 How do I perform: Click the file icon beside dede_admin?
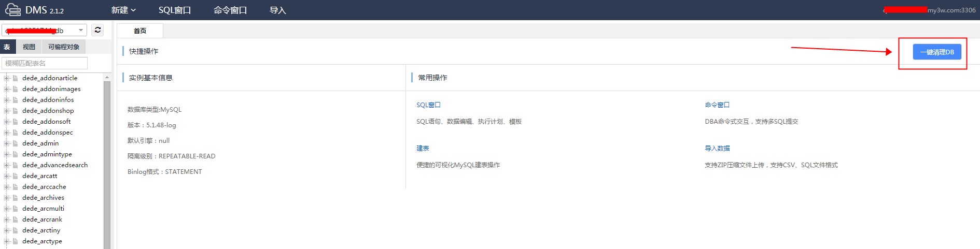[x=16, y=143]
